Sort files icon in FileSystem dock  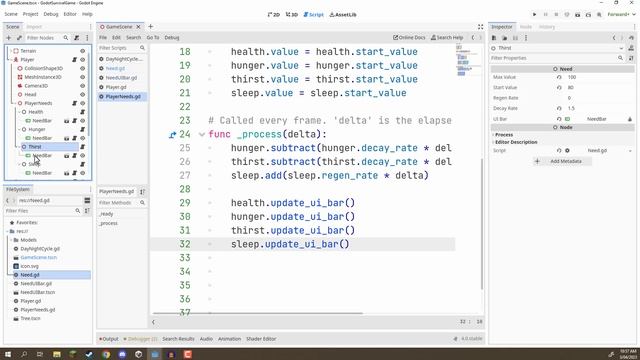click(x=87, y=211)
